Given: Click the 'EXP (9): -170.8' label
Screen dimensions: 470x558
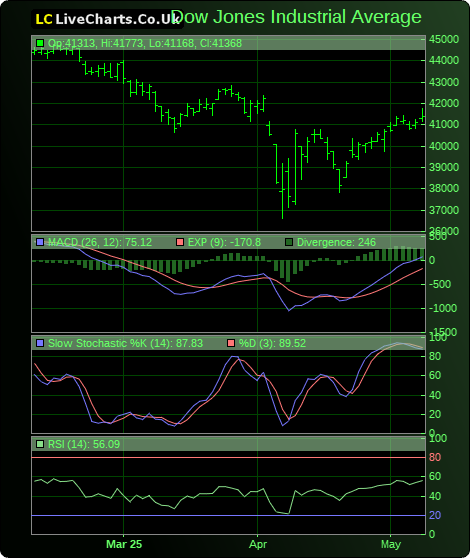Looking at the screenshot, I should [x=224, y=242].
